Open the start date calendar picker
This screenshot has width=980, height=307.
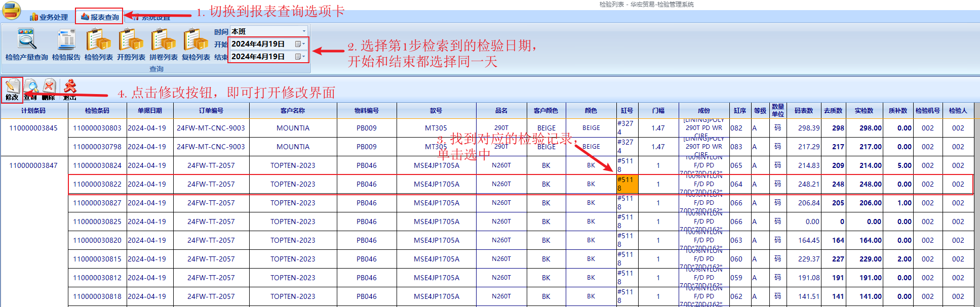pos(299,44)
